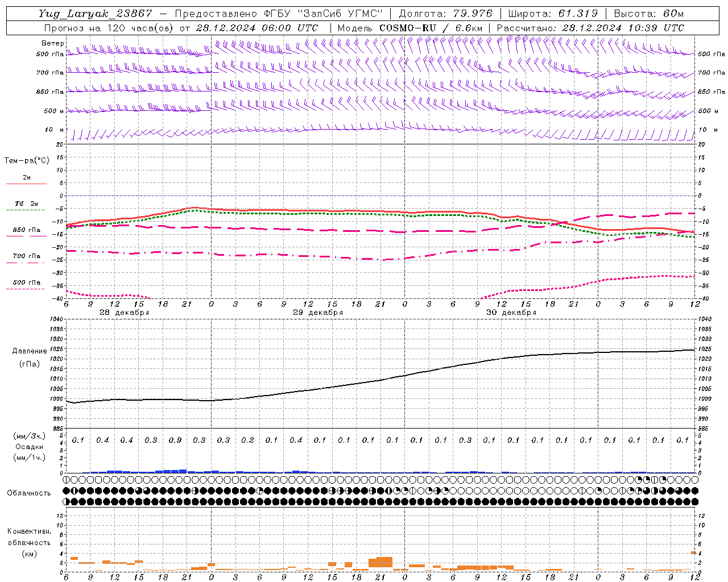Click the longitude value Долгота: 79.976

(x=446, y=14)
